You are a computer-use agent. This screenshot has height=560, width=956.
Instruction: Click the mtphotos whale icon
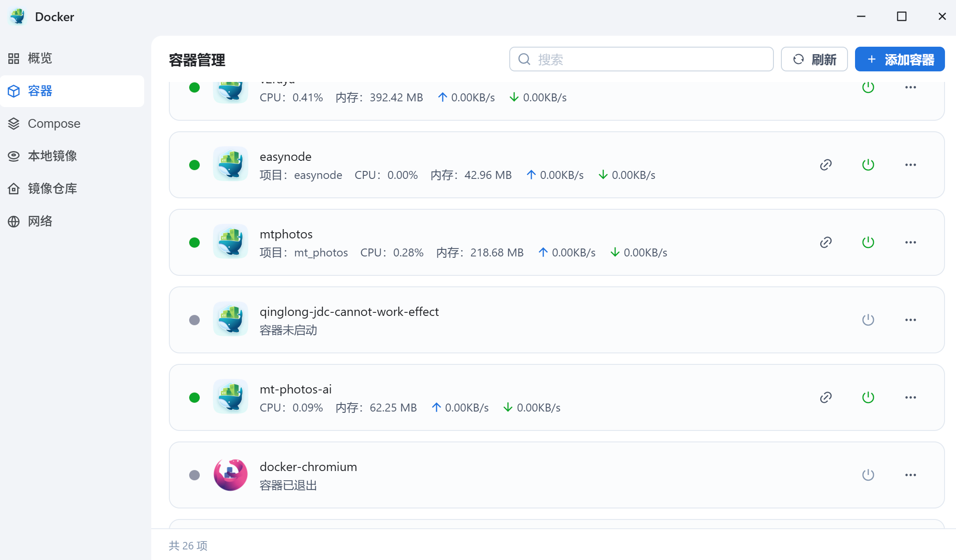click(x=231, y=241)
